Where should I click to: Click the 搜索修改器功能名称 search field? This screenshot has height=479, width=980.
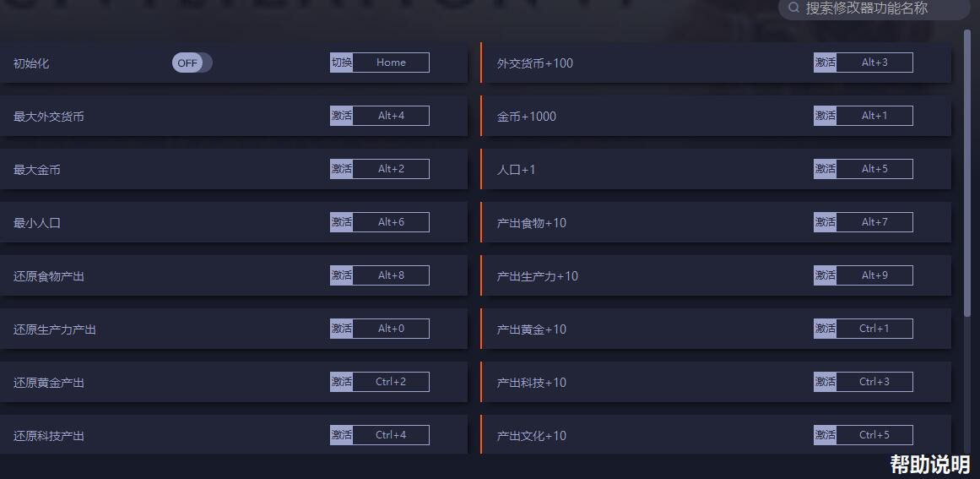[874, 8]
